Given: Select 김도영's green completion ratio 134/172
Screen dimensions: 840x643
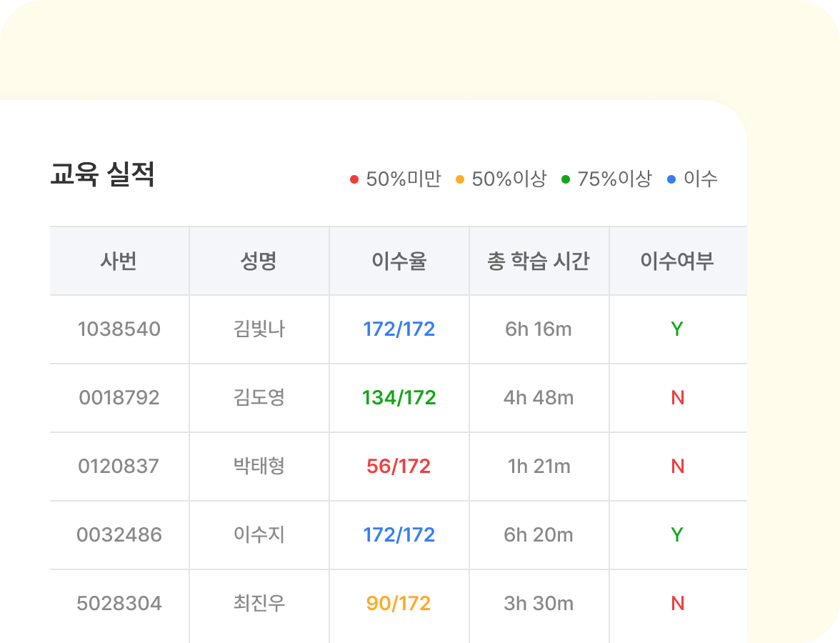Looking at the screenshot, I should tap(399, 398).
